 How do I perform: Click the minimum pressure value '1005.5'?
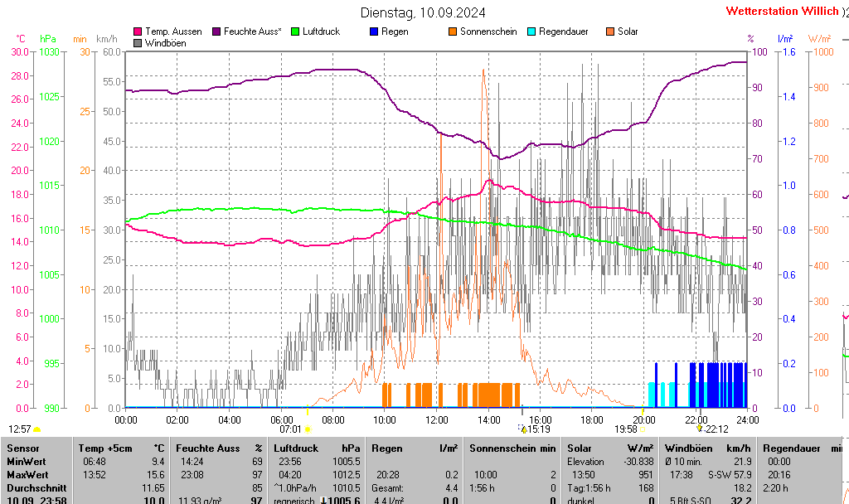click(x=347, y=462)
